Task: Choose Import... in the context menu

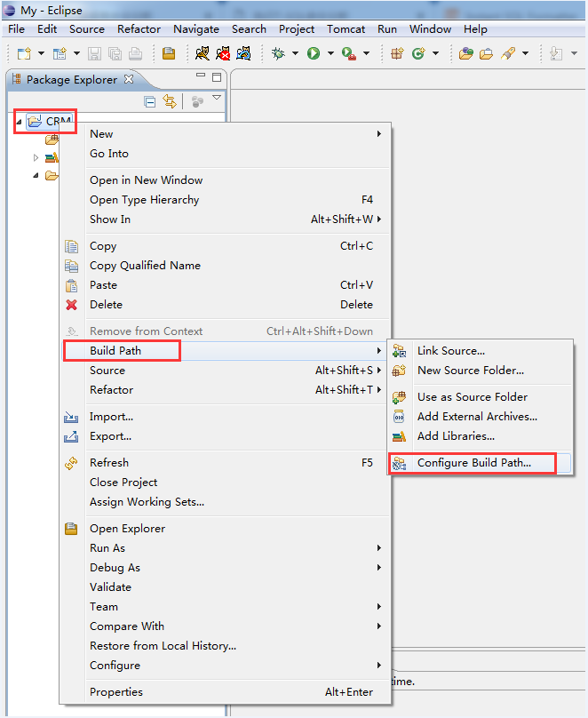Action: (226, 417)
